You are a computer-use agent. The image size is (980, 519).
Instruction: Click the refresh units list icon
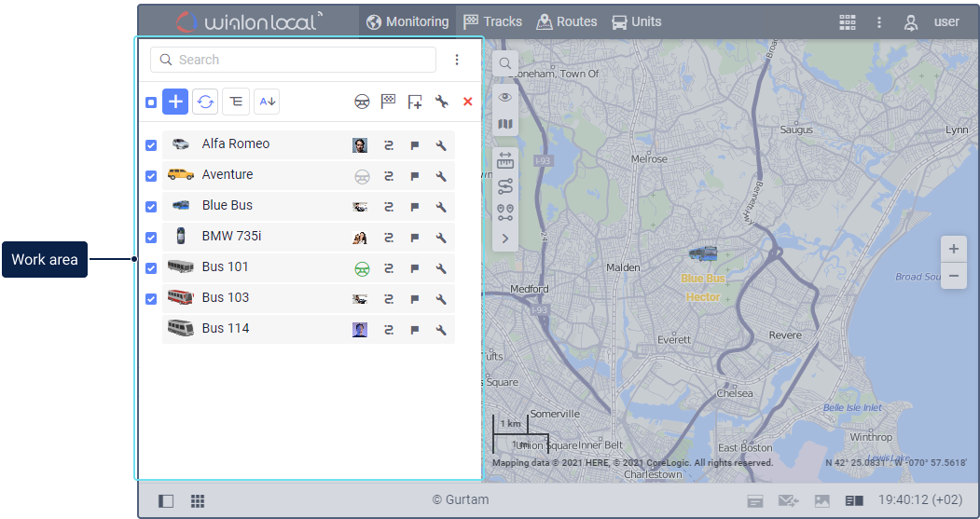coord(205,102)
